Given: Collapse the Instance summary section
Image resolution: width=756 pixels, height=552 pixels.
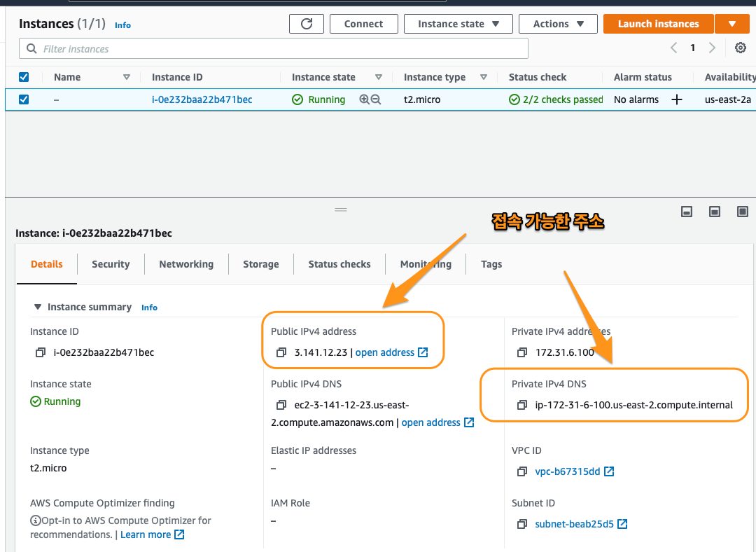Looking at the screenshot, I should pyautogui.click(x=38, y=307).
